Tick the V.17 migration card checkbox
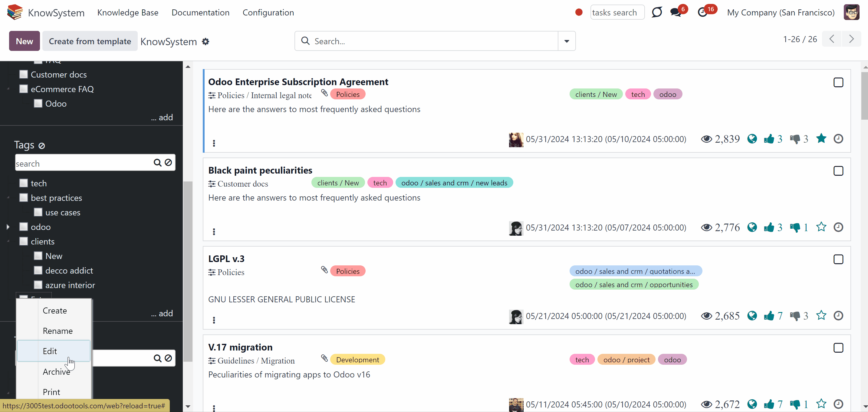Viewport: 868px width, 412px height. point(838,348)
